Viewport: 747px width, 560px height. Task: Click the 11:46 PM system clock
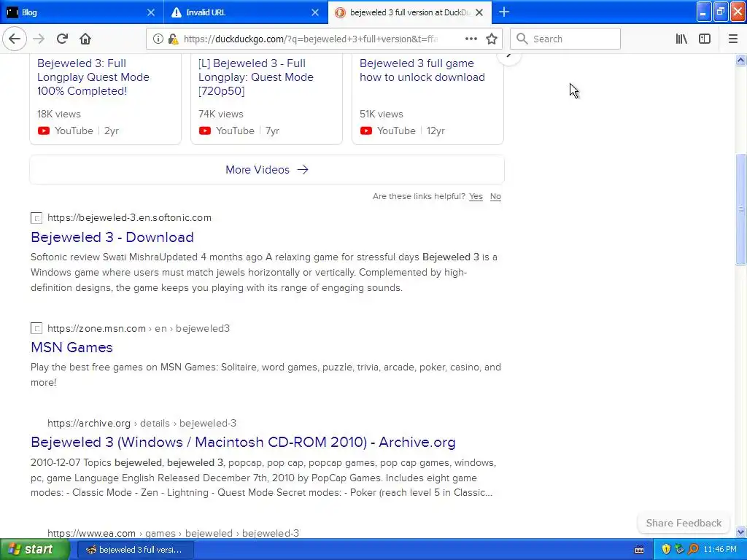pos(720,550)
